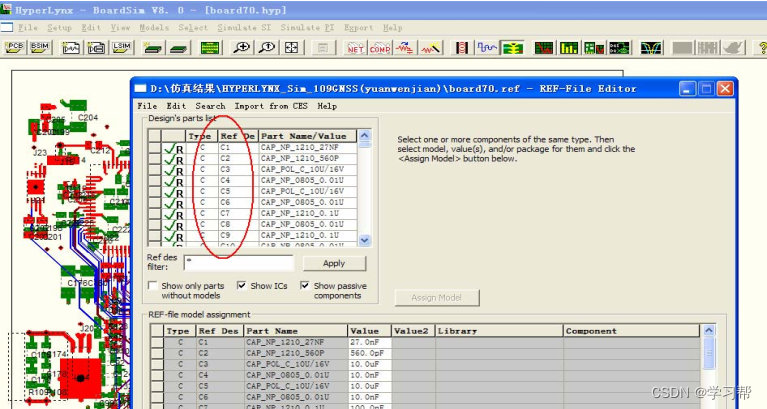The height and width of the screenshot is (409, 767).
Task: Click the Assign Model button
Action: pyautogui.click(x=437, y=297)
